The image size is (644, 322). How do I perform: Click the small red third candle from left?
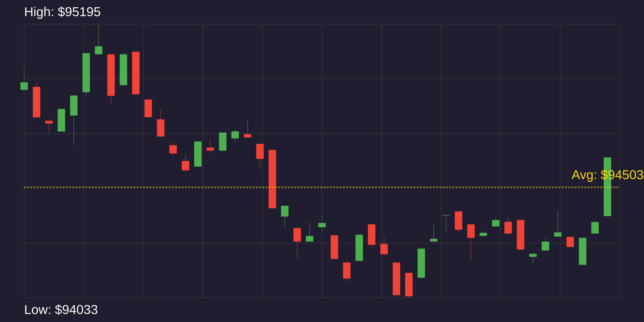[49, 122]
